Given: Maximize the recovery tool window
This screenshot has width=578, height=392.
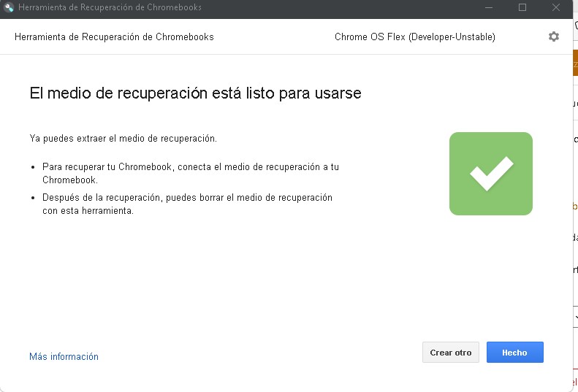Looking at the screenshot, I should (x=522, y=7).
